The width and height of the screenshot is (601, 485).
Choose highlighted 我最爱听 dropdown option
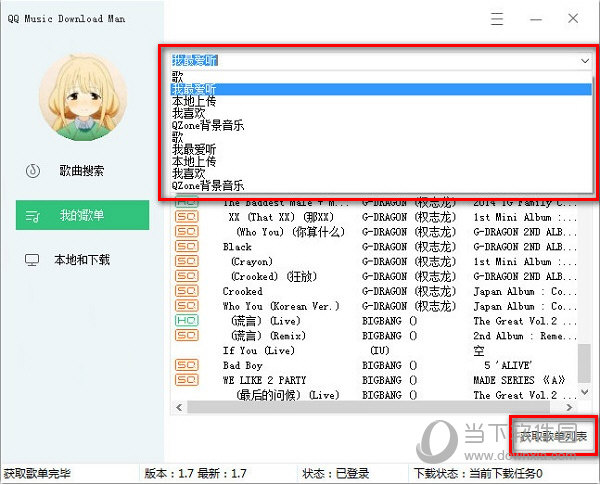(x=381, y=89)
